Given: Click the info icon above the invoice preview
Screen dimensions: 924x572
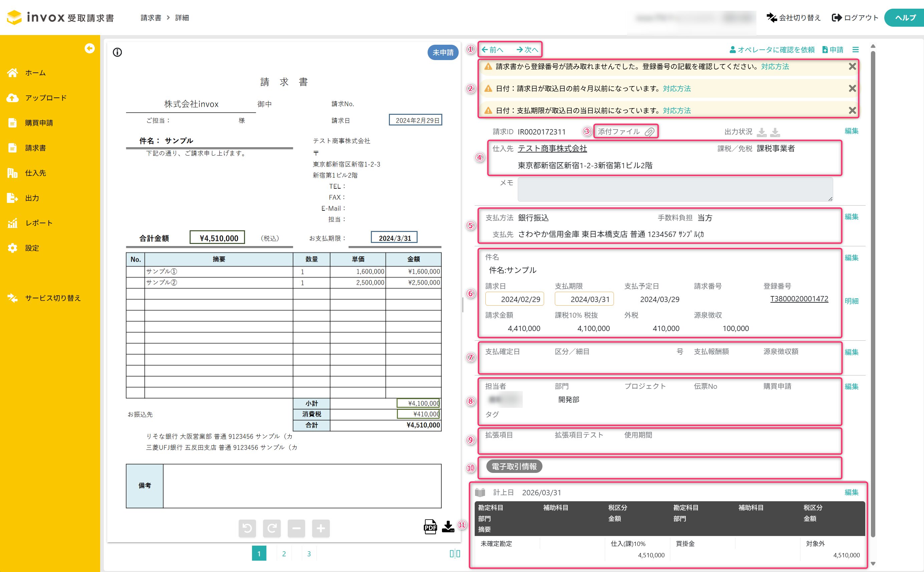Looking at the screenshot, I should [117, 52].
